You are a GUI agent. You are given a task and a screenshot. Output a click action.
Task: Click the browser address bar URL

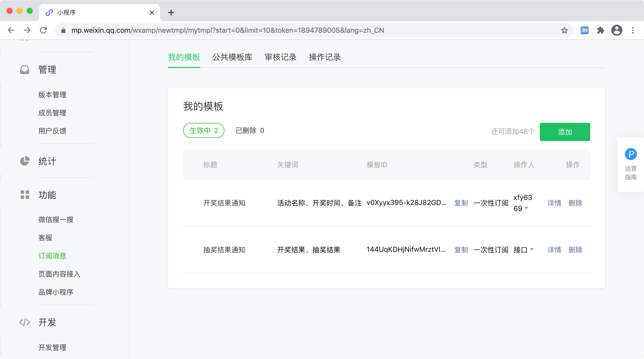[x=227, y=30]
